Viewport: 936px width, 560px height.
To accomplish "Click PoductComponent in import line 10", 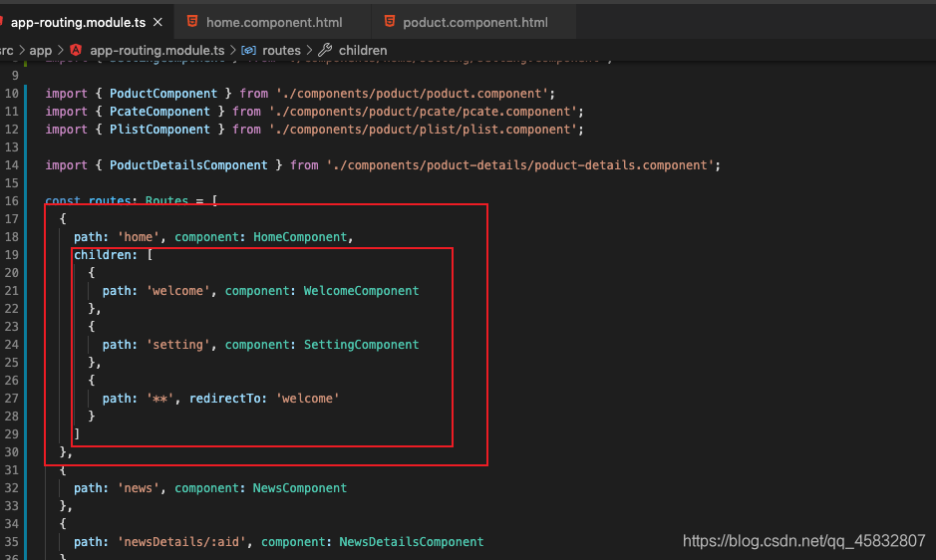I will coord(162,93).
